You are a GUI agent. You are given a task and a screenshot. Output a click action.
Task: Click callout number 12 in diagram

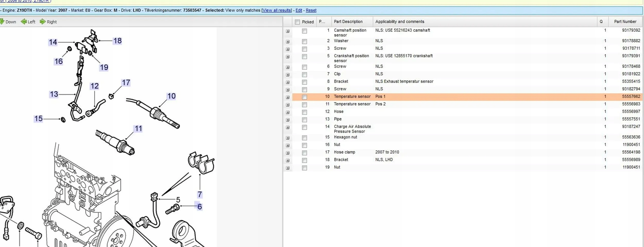click(x=95, y=86)
